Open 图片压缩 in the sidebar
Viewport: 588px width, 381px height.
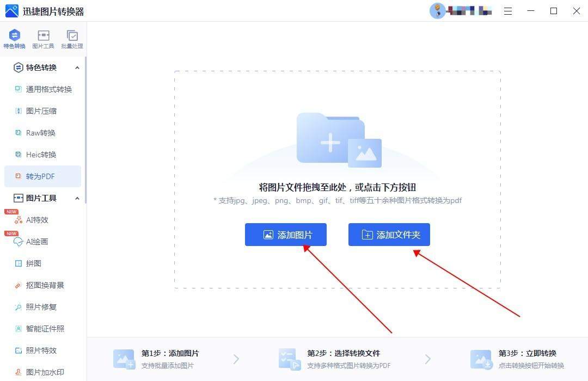coord(43,111)
